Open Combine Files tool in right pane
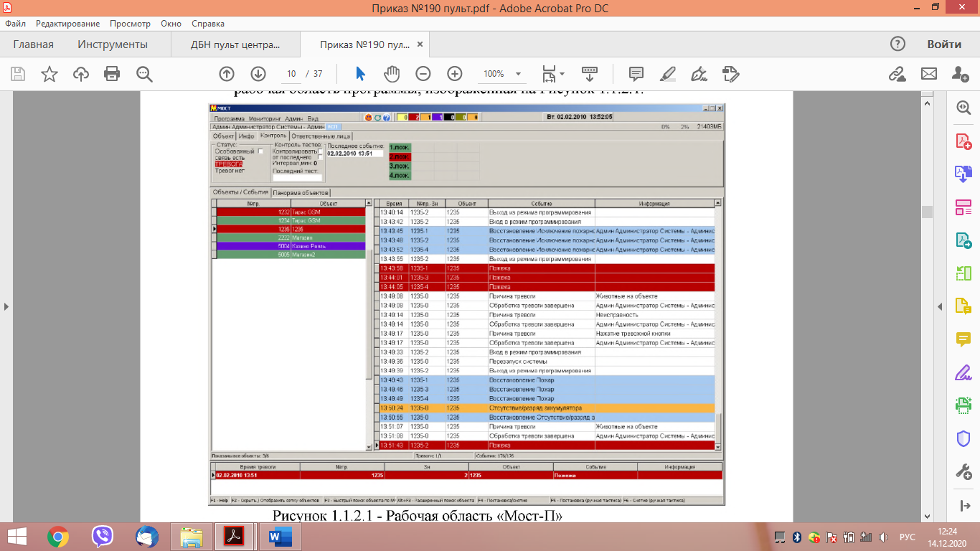The width and height of the screenshot is (980, 551). tap(963, 174)
